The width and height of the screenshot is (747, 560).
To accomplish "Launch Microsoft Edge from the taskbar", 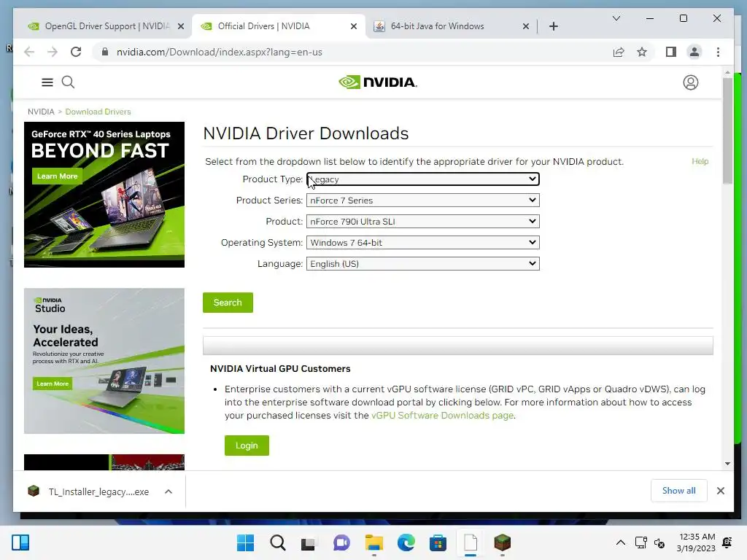I will point(406,542).
